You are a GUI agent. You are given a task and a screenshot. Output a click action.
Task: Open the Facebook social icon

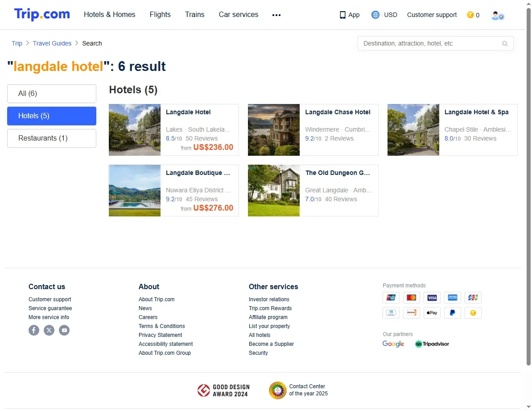(x=34, y=330)
